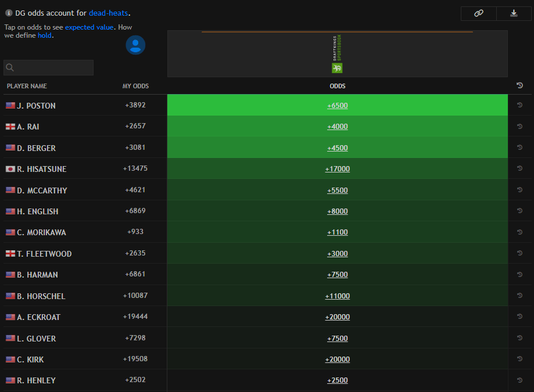Click the copy link icon button
Image resolution: width=534 pixels, height=392 pixels.
[x=479, y=13]
